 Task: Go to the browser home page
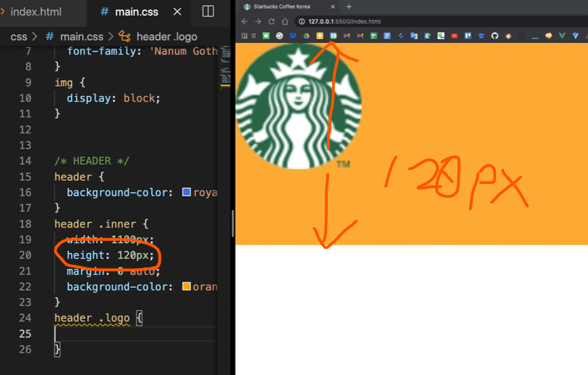coord(285,22)
